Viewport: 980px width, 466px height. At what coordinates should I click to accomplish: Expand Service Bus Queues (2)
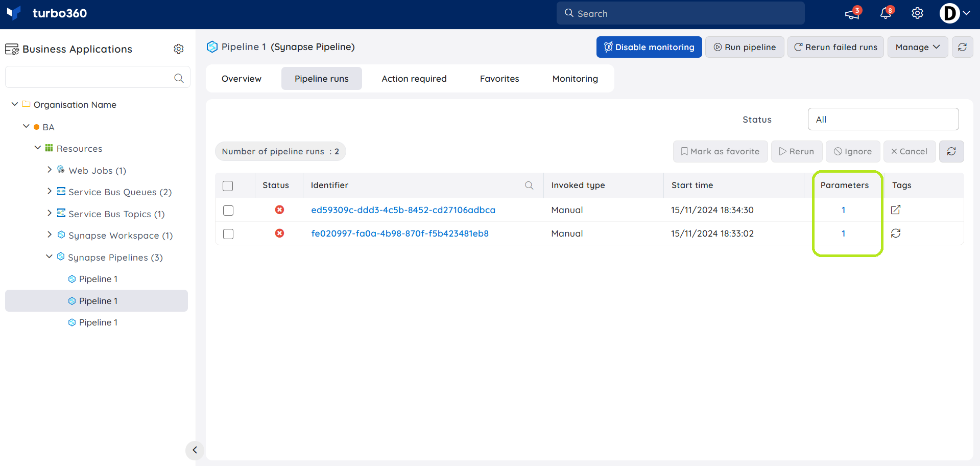click(50, 191)
